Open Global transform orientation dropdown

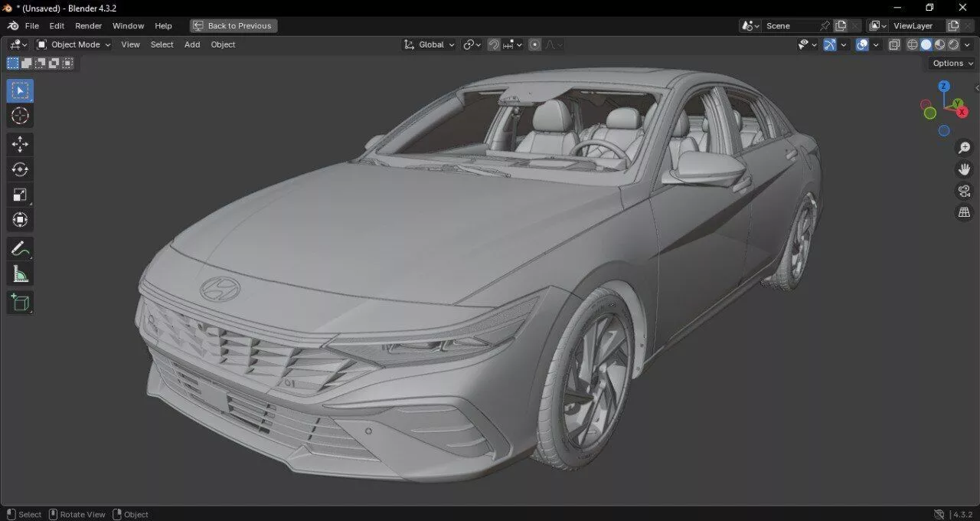[x=430, y=44]
